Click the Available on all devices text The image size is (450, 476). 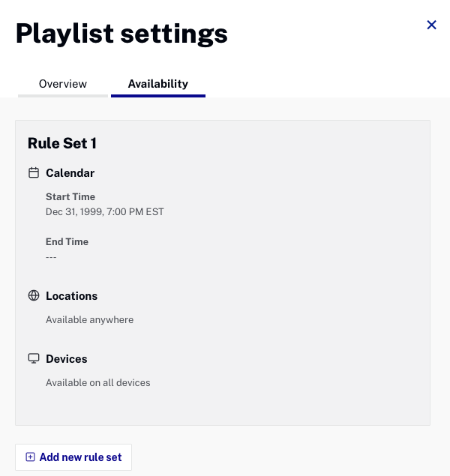pyautogui.click(x=98, y=382)
